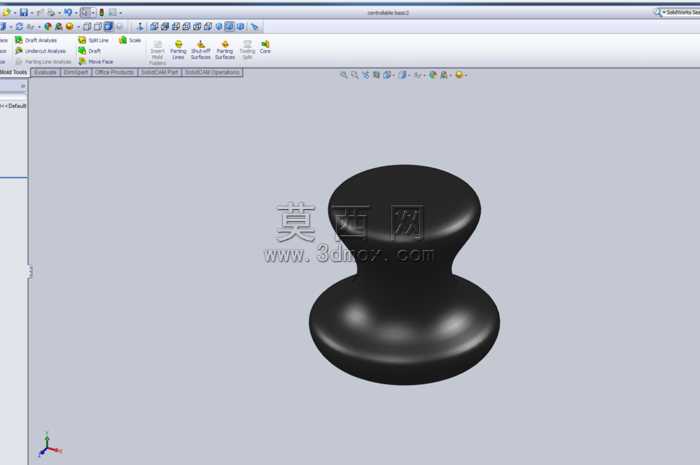Click the Shut-off Surfaces tool

200,50
